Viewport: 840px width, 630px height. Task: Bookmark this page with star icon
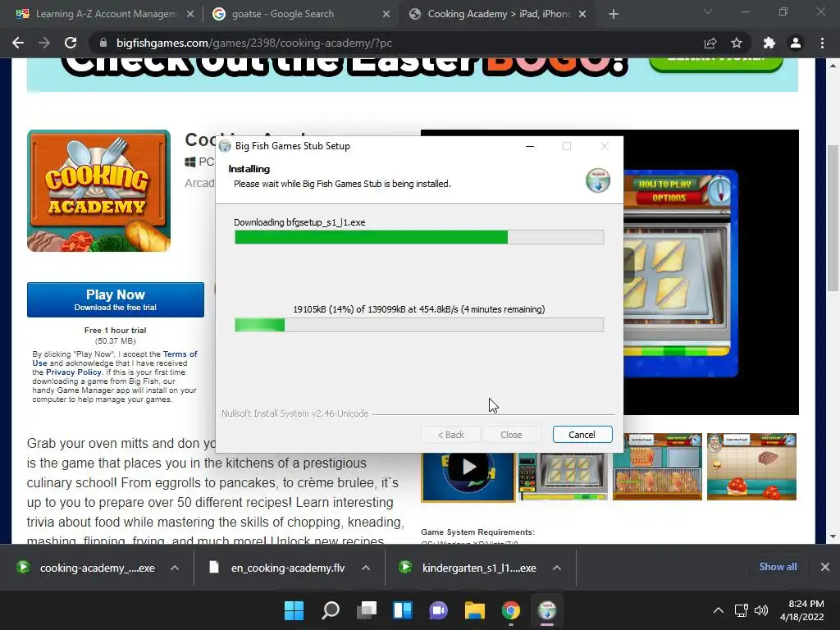[x=737, y=43]
